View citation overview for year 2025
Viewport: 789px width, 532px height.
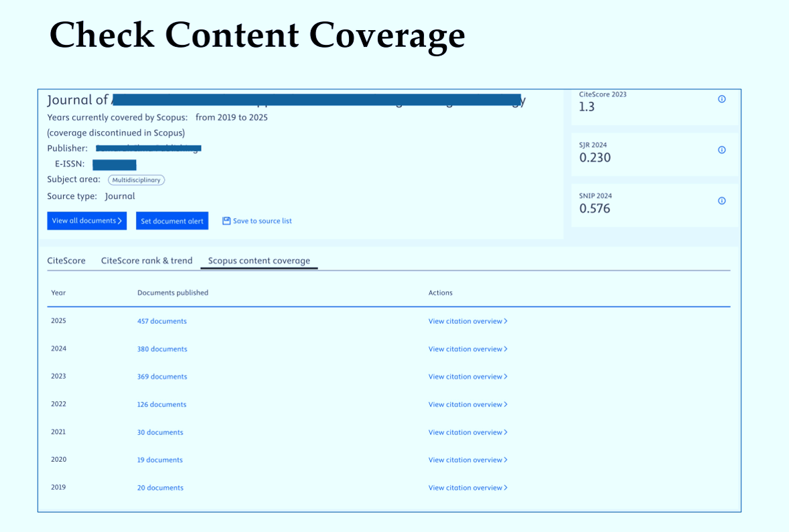point(468,321)
